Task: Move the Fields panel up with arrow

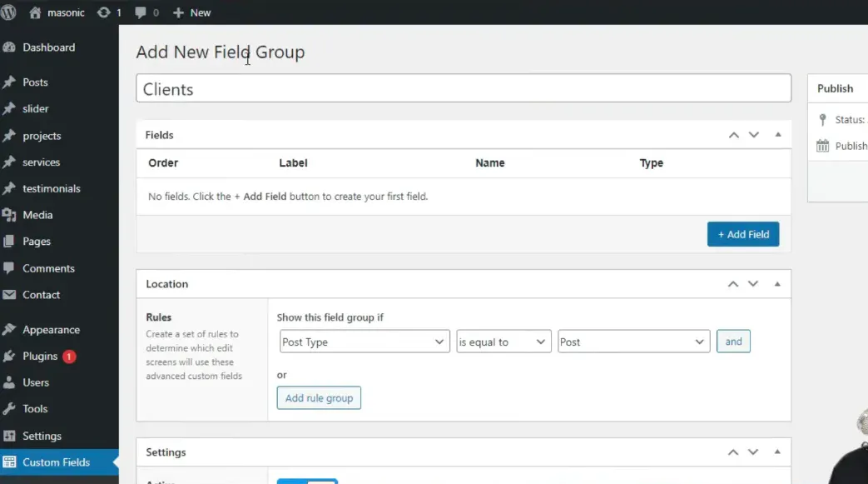Action: (x=733, y=135)
